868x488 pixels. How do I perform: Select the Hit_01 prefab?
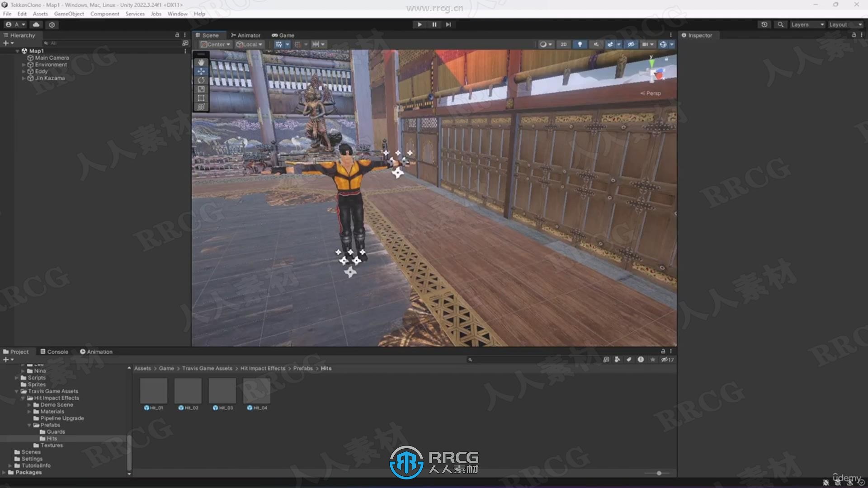154,394
